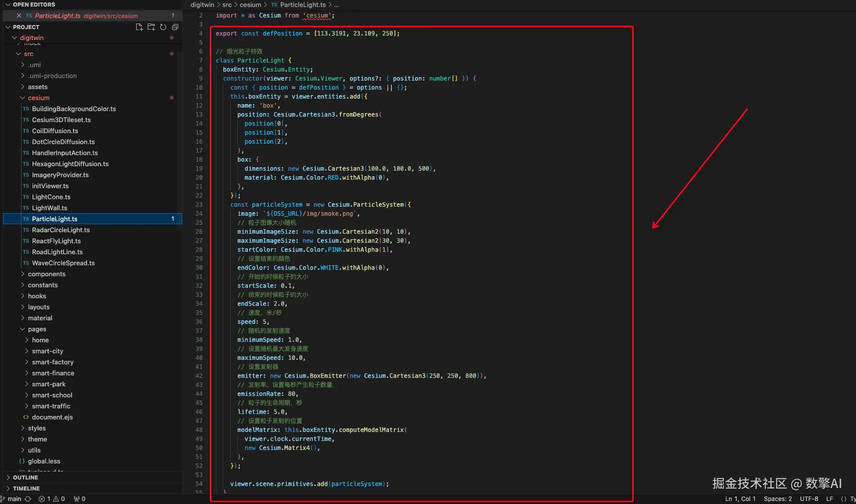856x504 pixels.
Task: Synchronize changes in status bar
Action: tap(28, 499)
